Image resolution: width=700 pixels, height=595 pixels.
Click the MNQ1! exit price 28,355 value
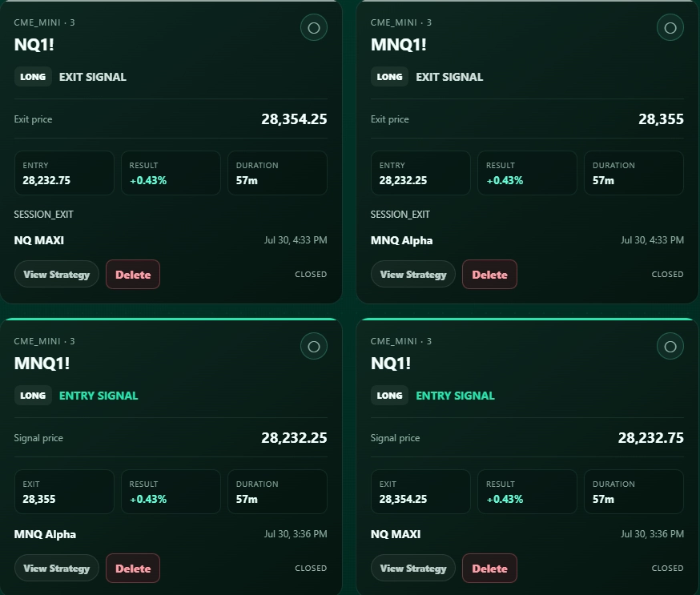(661, 119)
